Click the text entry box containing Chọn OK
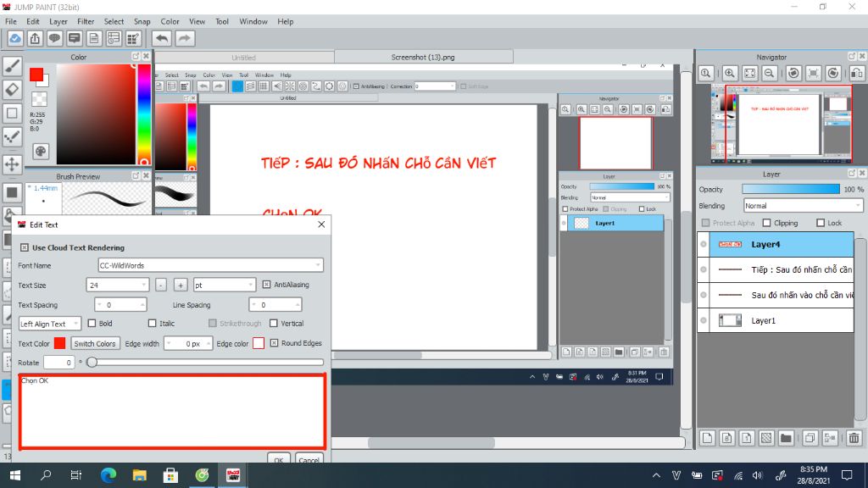 (x=172, y=411)
